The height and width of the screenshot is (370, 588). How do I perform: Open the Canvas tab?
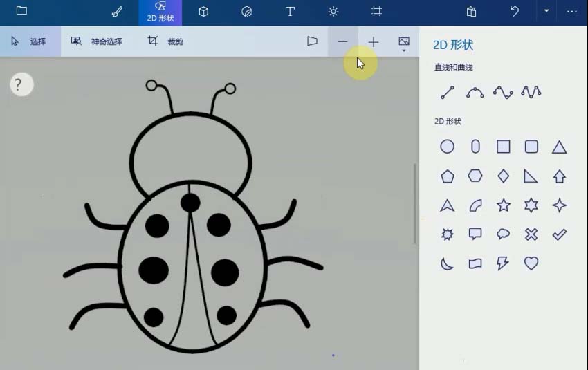376,11
